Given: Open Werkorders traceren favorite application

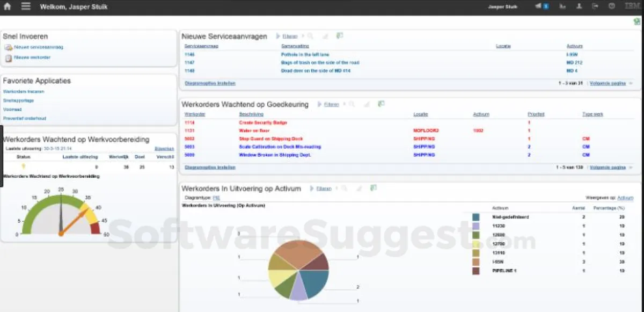Looking at the screenshot, I should coord(24,92).
